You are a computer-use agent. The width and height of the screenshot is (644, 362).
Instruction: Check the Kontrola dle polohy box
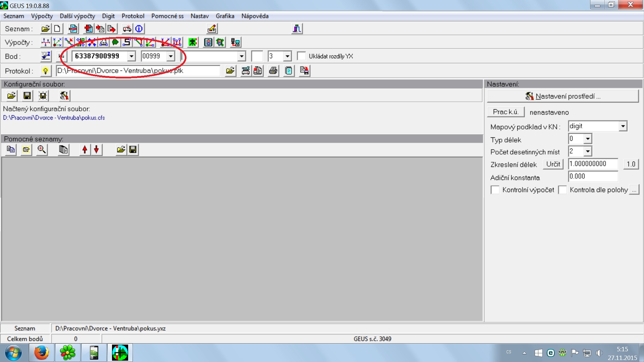pyautogui.click(x=563, y=190)
